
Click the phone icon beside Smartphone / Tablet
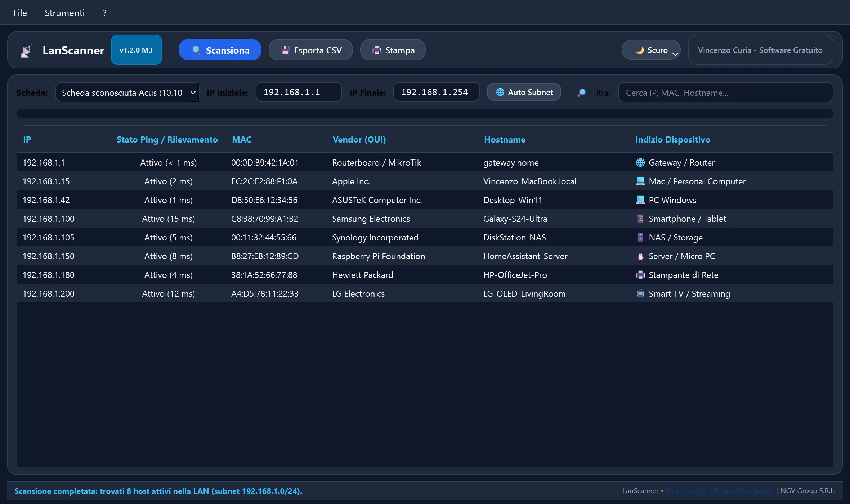pos(640,219)
